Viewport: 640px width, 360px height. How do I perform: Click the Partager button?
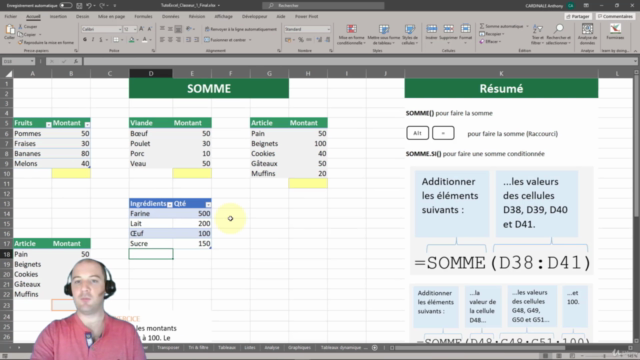click(578, 16)
